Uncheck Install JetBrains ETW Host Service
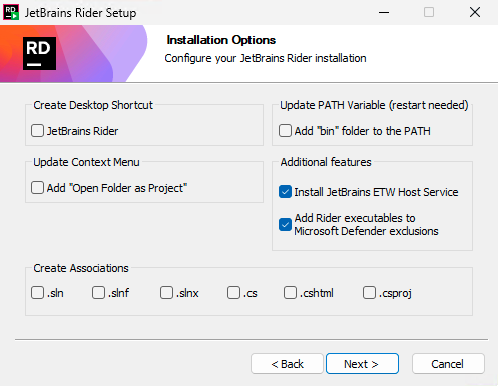This screenshot has width=498, height=386. [285, 192]
